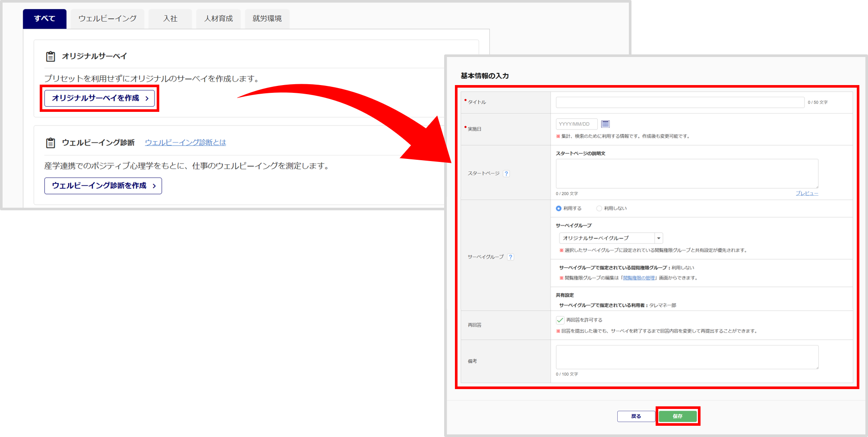Open the 入社 tab
This screenshot has width=868, height=437.
coord(170,19)
